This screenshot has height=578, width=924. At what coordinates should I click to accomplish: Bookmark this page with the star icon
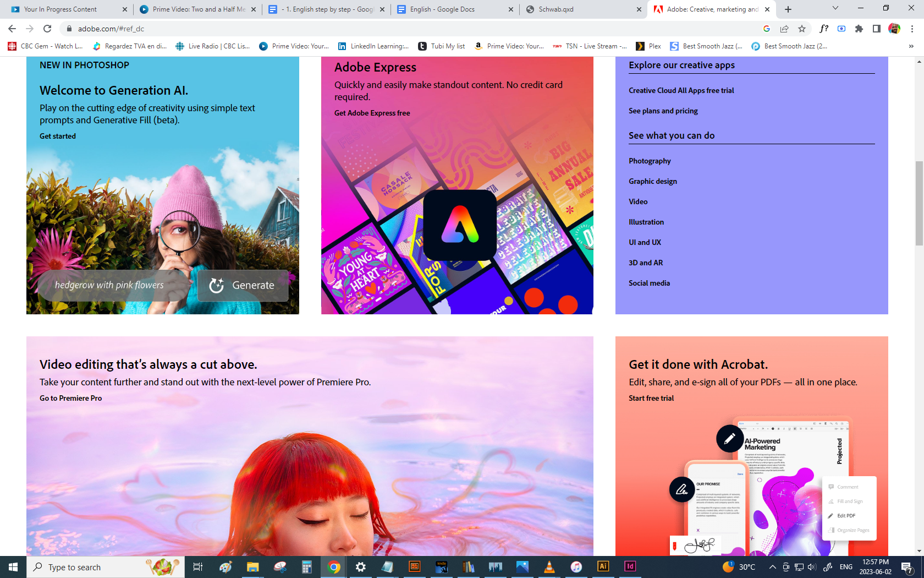(802, 29)
